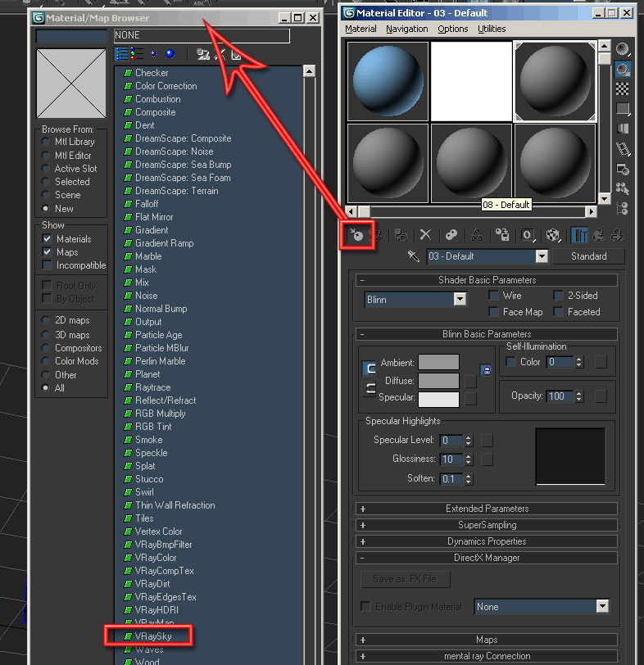Click the Diffuse color swatch

coord(438,381)
